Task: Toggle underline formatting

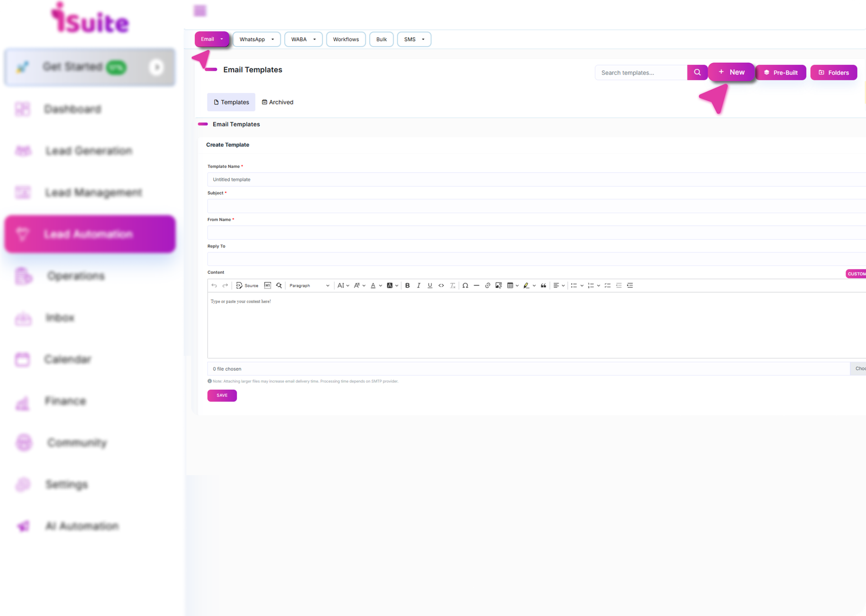Action: pos(429,285)
